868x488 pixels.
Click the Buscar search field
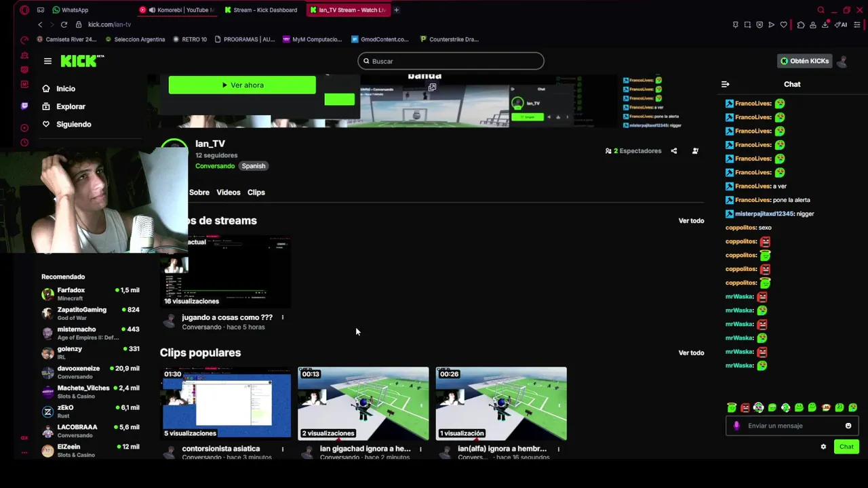451,61
